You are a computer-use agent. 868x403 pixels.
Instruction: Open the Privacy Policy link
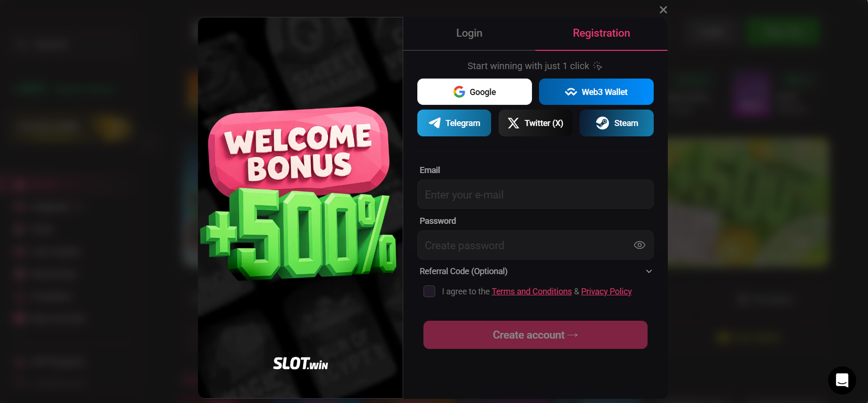click(606, 292)
